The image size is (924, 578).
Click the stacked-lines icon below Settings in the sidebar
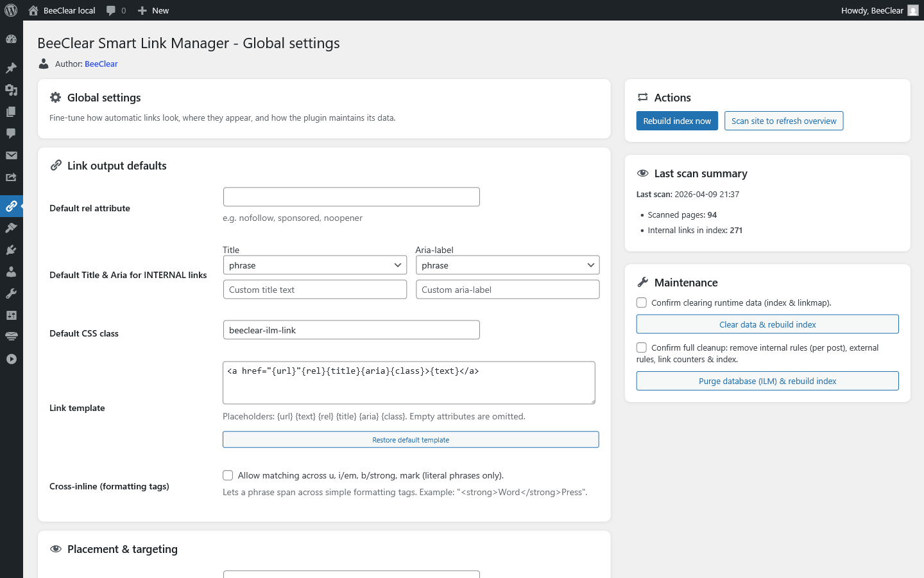click(11, 337)
